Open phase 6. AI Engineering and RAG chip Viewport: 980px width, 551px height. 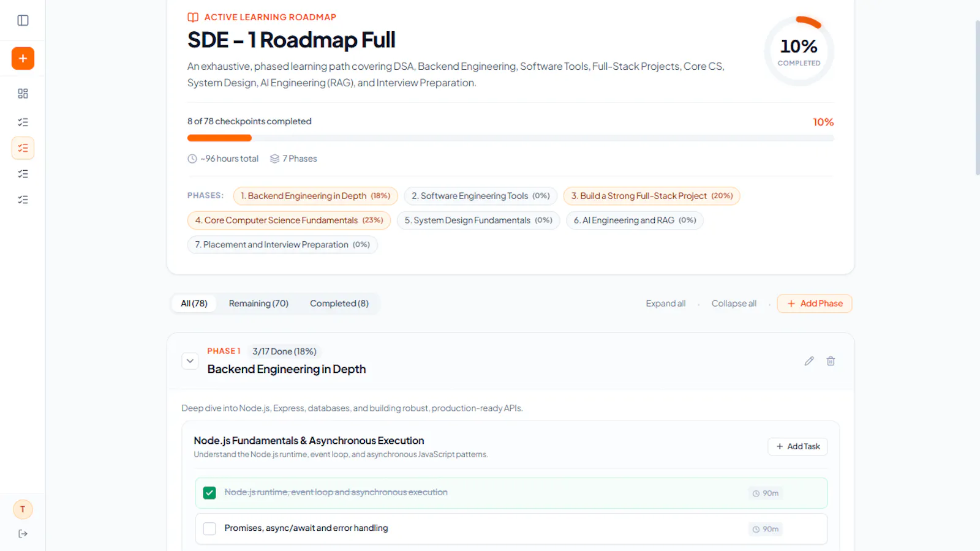(635, 220)
